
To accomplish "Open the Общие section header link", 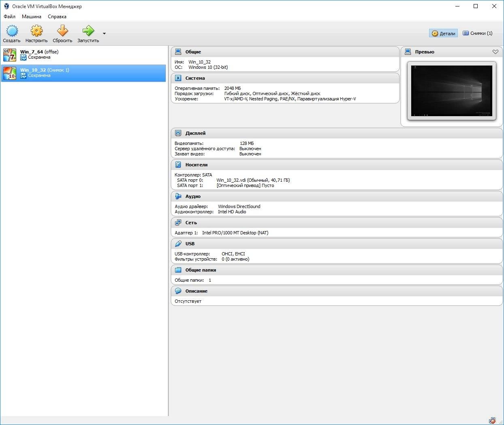I will pyautogui.click(x=193, y=52).
